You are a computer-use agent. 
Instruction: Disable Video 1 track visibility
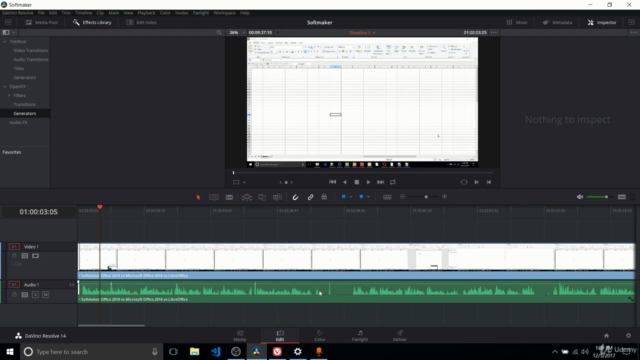pos(36,256)
